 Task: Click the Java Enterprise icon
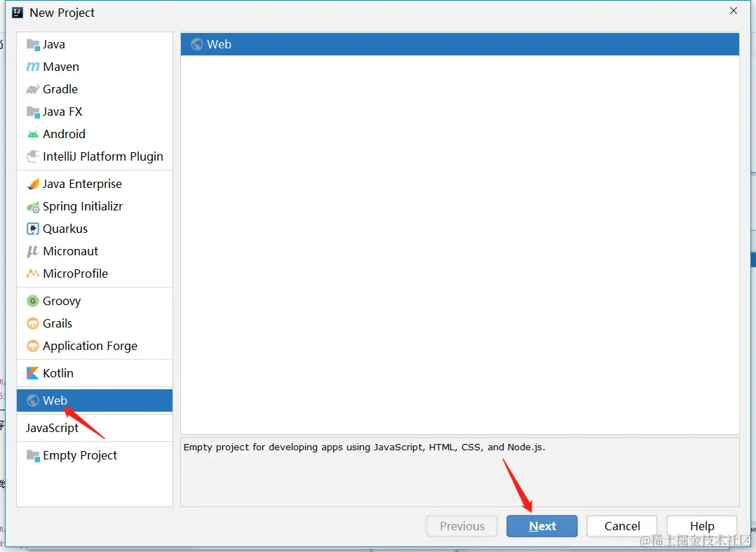click(33, 184)
